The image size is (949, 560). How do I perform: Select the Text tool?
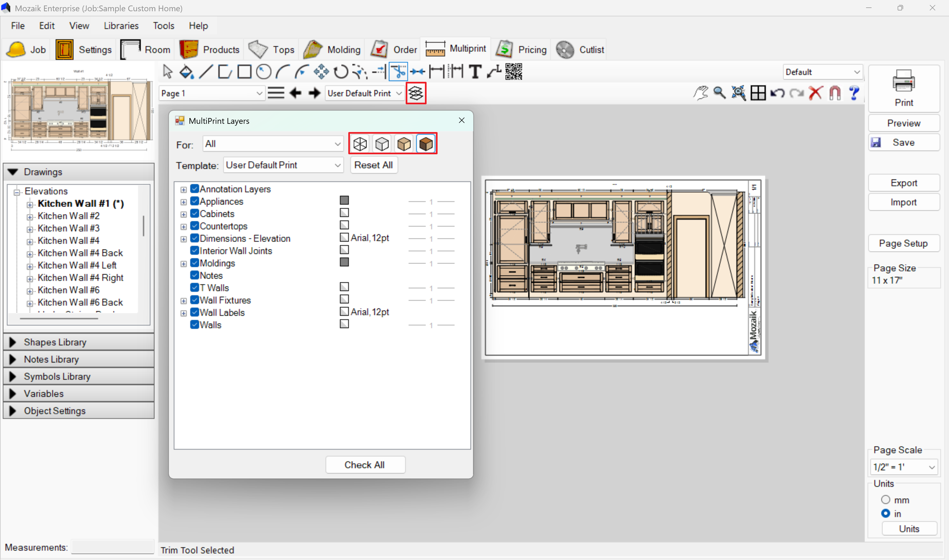coord(475,71)
